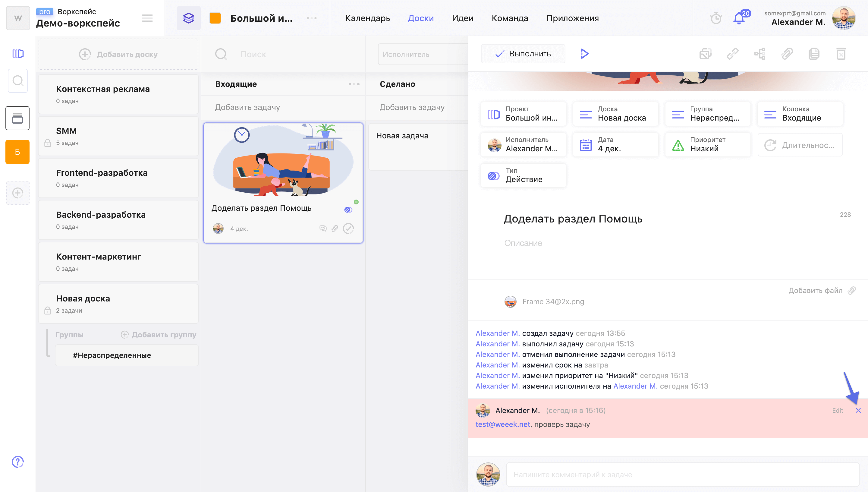Image resolution: width=868 pixels, height=492 pixels.
Task: Delete the task with trash icon
Action: pos(841,54)
